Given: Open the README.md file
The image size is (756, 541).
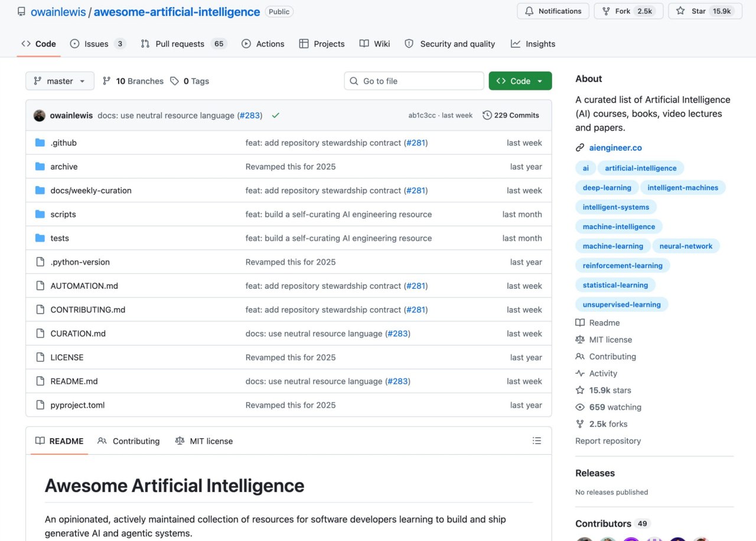Looking at the screenshot, I should pyautogui.click(x=74, y=381).
